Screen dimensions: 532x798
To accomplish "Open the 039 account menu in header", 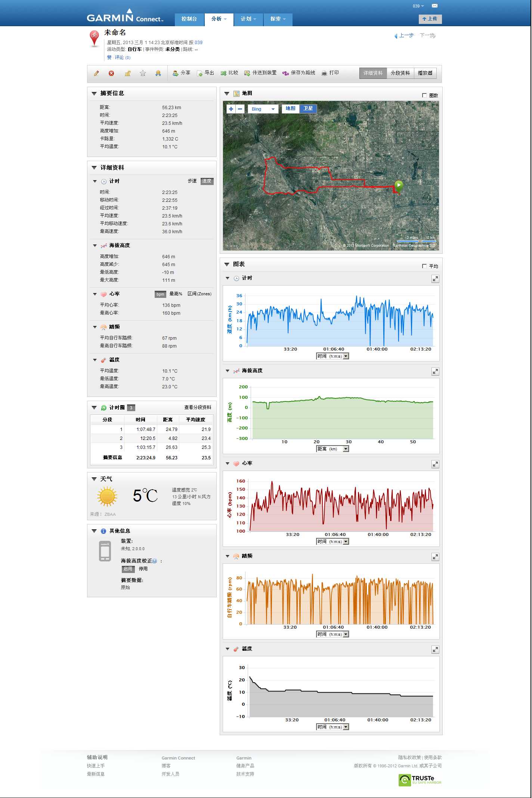I will click(418, 6).
